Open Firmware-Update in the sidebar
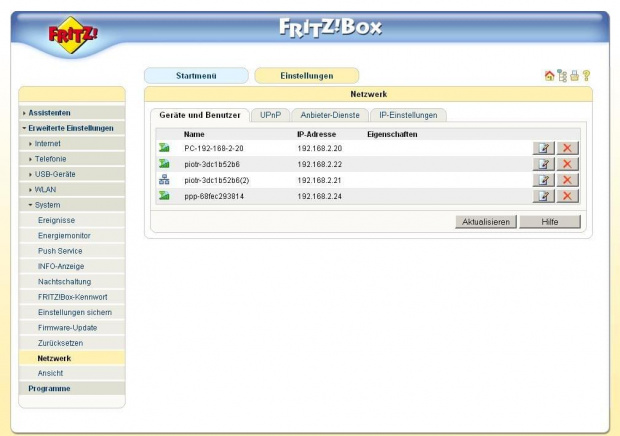 68,327
